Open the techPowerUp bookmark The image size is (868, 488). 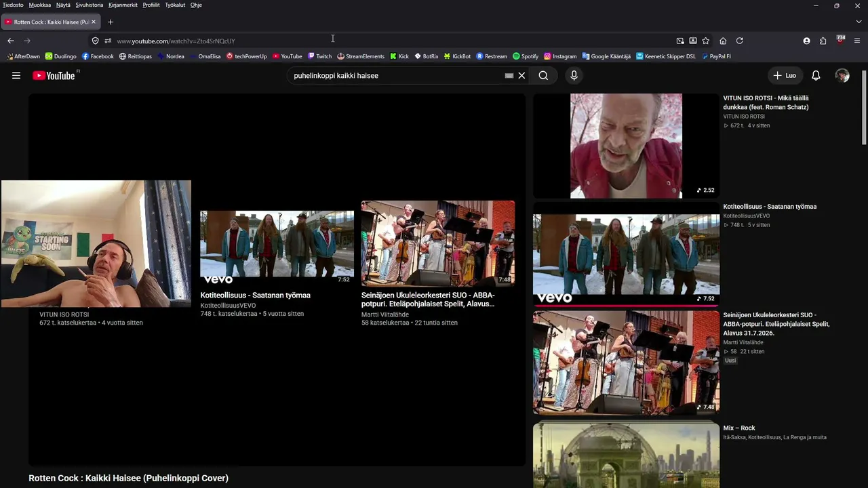(x=247, y=56)
